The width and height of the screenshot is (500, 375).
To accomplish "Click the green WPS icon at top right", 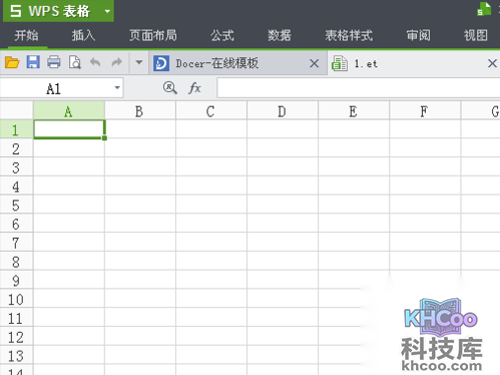I will (484, 9).
